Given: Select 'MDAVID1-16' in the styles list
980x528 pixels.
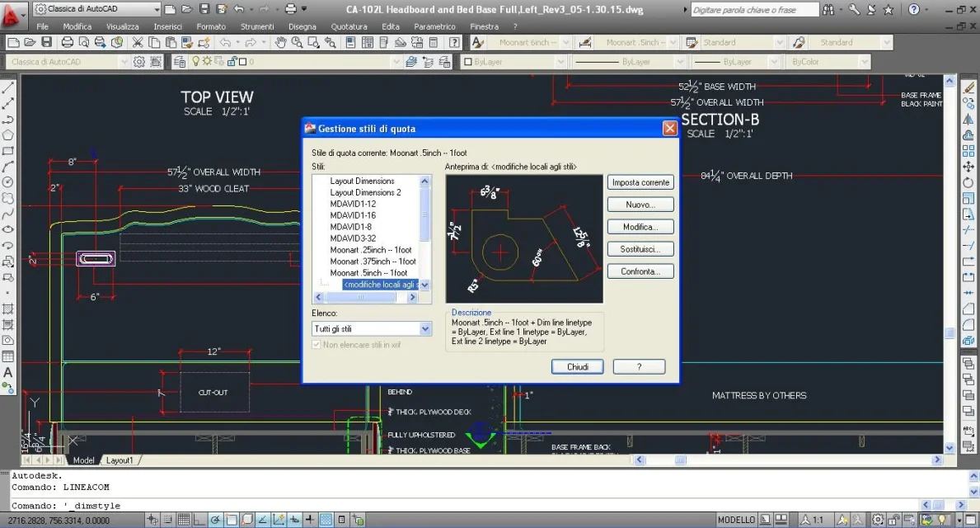Looking at the screenshot, I should pos(353,215).
